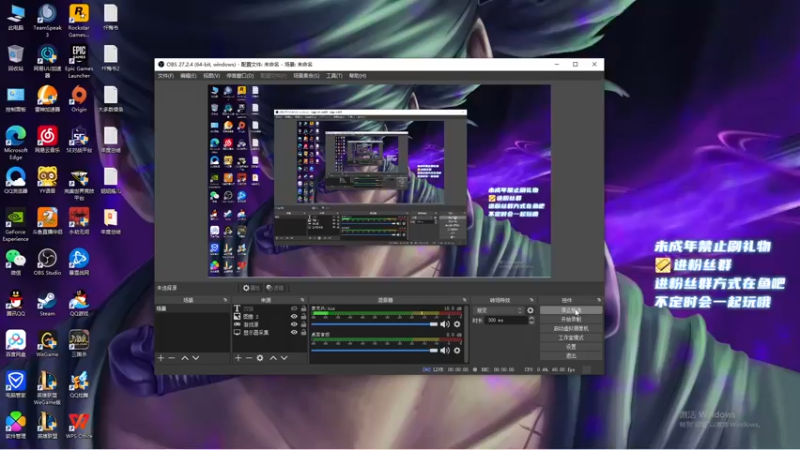The width and height of the screenshot is (800, 450).
Task: Move selected source up with arrow icon
Action: [x=273, y=357]
